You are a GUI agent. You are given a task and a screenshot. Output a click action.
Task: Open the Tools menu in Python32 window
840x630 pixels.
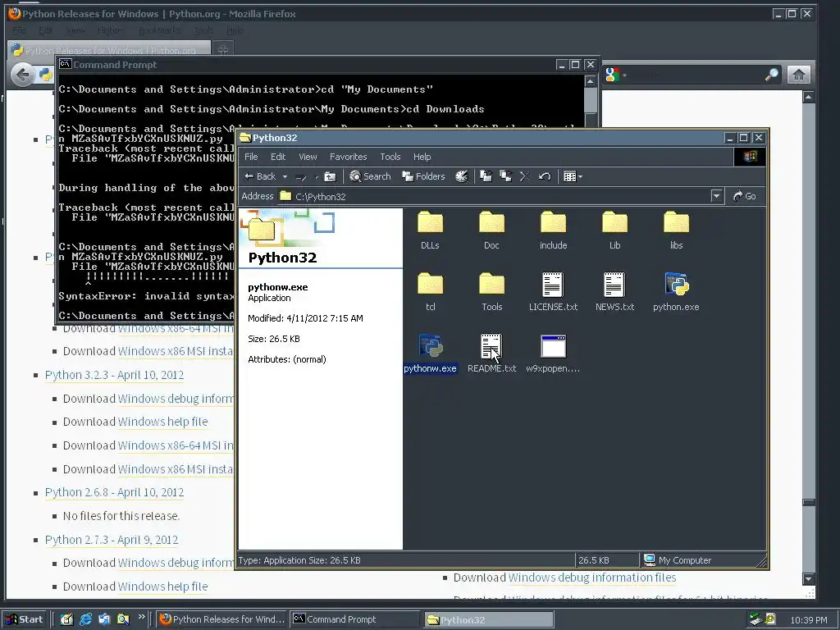click(x=390, y=157)
